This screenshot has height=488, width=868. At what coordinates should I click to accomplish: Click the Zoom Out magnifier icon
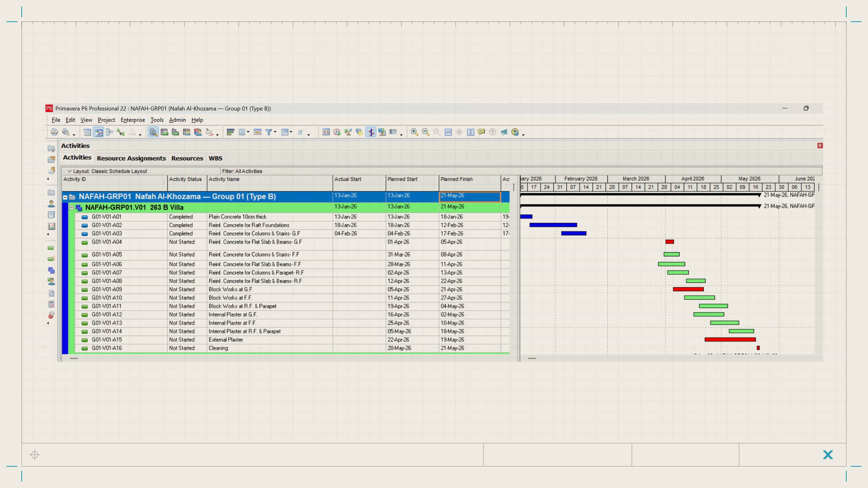(426, 132)
